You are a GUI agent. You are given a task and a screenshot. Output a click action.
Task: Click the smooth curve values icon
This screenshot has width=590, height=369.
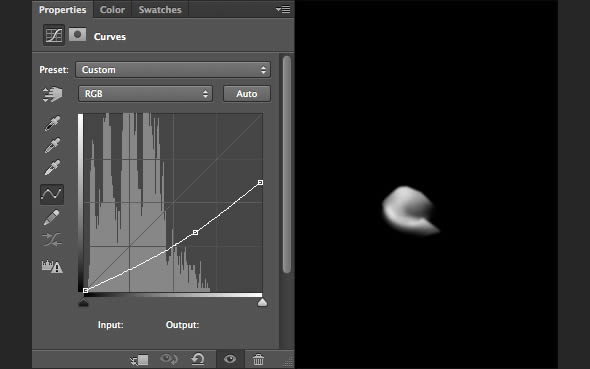[x=52, y=240]
